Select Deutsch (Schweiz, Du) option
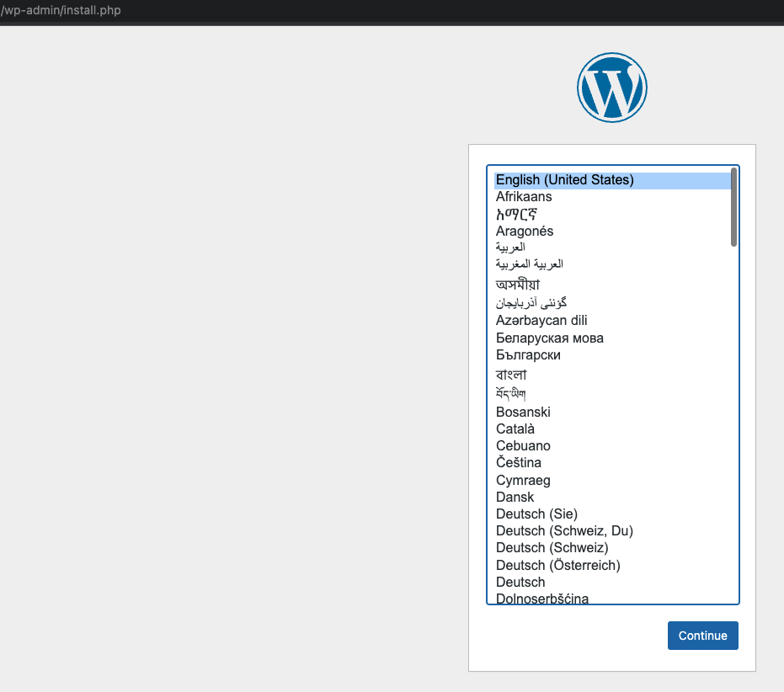Viewport: 784px width, 692px height. tap(564, 531)
